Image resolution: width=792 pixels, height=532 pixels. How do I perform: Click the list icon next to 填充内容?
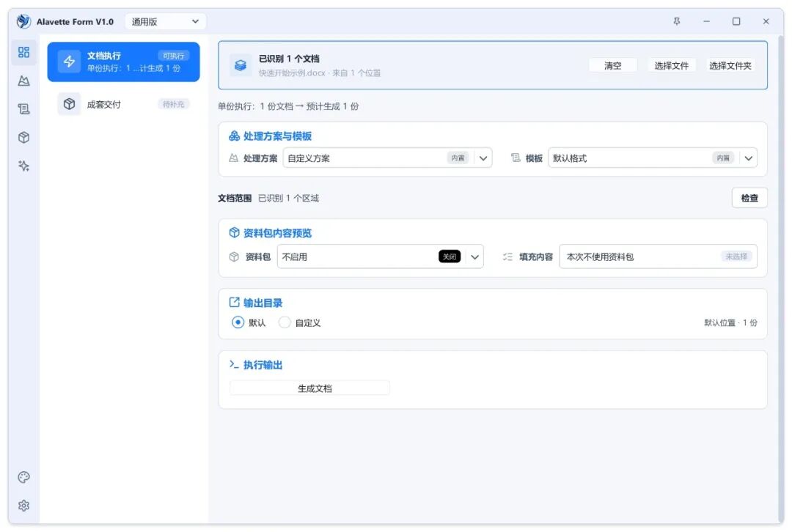coord(507,256)
